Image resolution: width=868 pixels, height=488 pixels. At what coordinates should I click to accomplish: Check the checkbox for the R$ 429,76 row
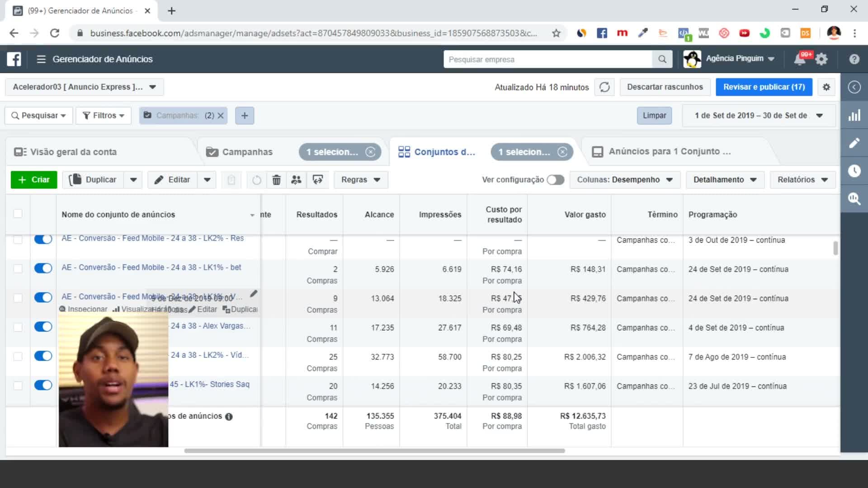pos(18,298)
